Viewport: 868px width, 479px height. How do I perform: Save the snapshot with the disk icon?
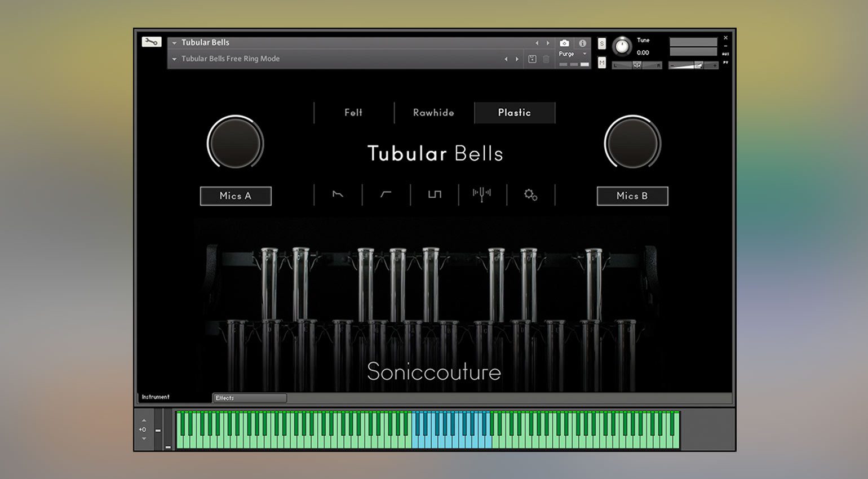point(532,59)
